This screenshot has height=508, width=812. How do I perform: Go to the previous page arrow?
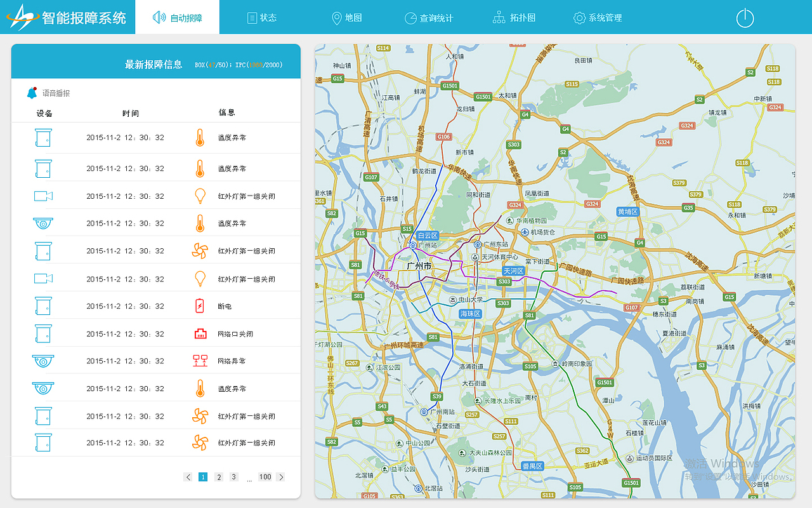point(188,477)
